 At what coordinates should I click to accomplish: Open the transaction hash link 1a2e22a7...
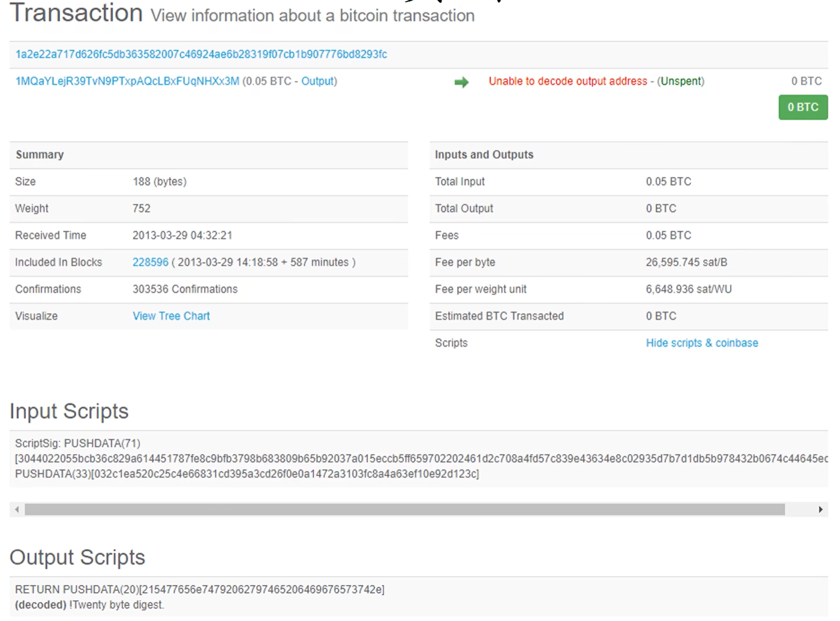click(201, 54)
